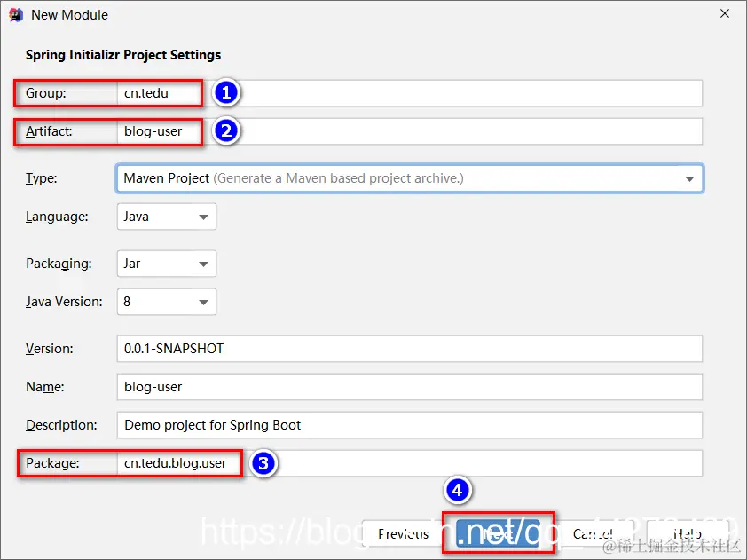Click the Package label
747x560 pixels.
click(53, 462)
